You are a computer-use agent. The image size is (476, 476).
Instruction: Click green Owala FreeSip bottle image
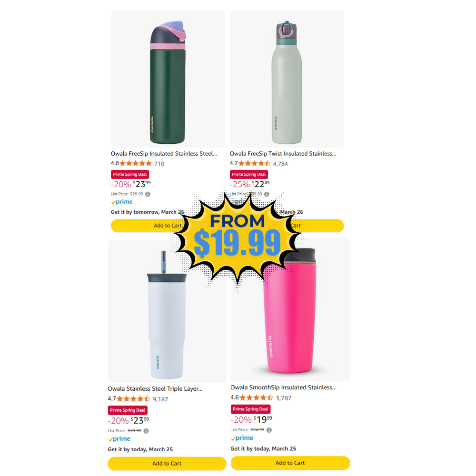coord(168,79)
